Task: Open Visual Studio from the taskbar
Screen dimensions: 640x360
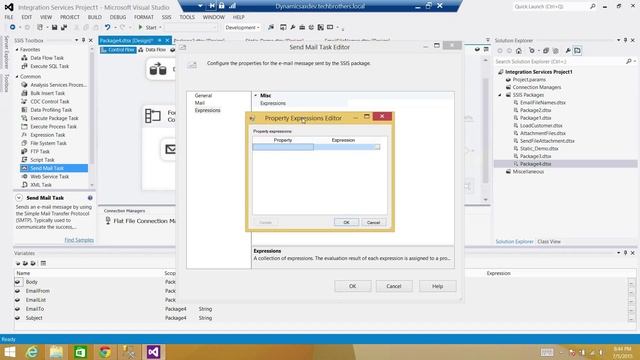Action: (153, 352)
